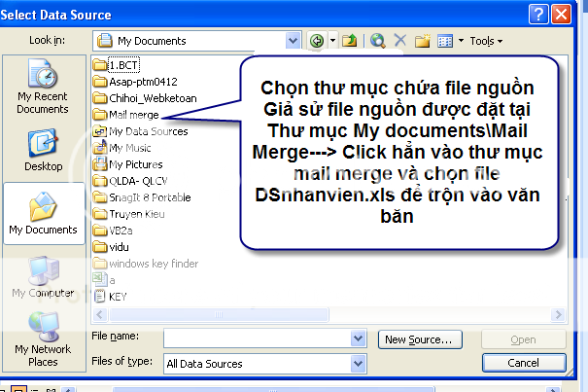Click the file list horizontal scrollbar thumb
This screenshot has width=588, height=392.
tap(219, 314)
